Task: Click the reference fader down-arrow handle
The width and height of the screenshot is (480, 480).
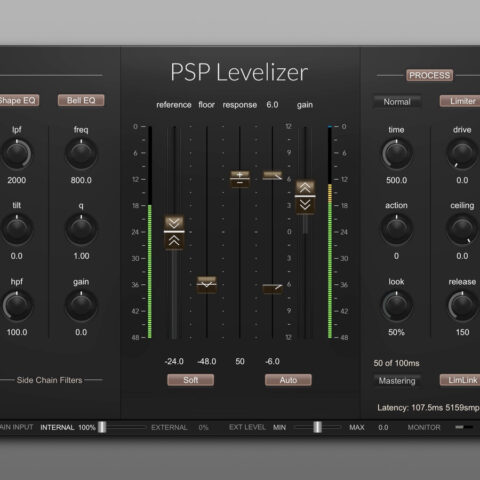Action: tap(174, 223)
